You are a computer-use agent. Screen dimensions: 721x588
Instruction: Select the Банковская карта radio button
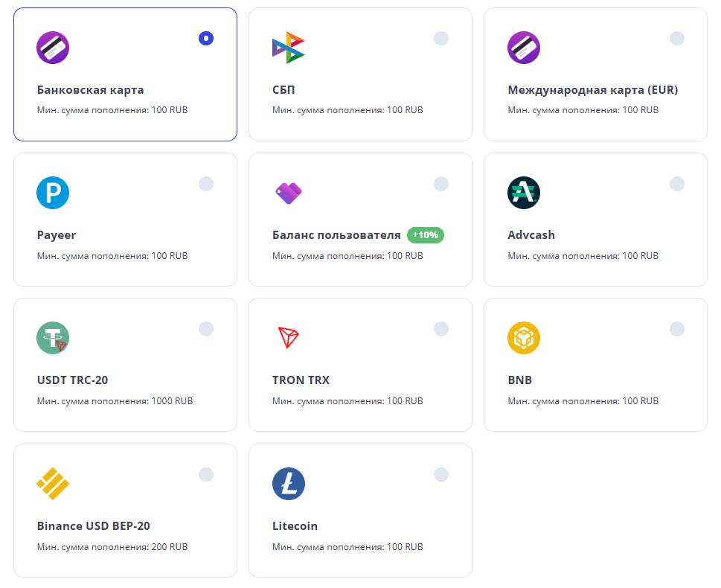(206, 38)
